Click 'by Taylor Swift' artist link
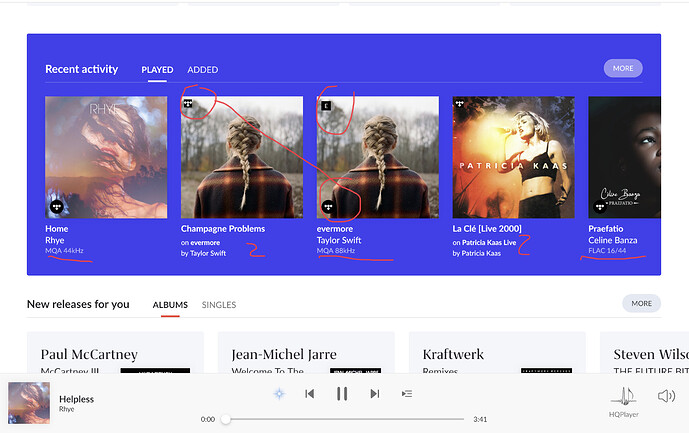This screenshot has height=433, width=689. (203, 253)
